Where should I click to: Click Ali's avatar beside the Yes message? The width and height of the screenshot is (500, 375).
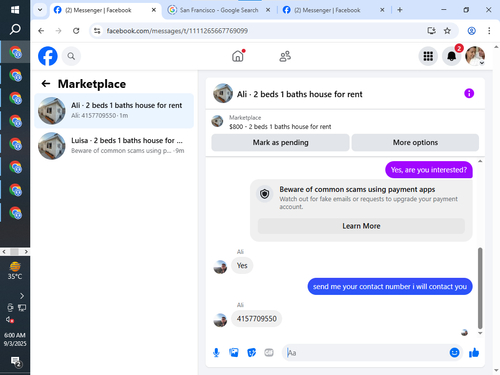220,267
